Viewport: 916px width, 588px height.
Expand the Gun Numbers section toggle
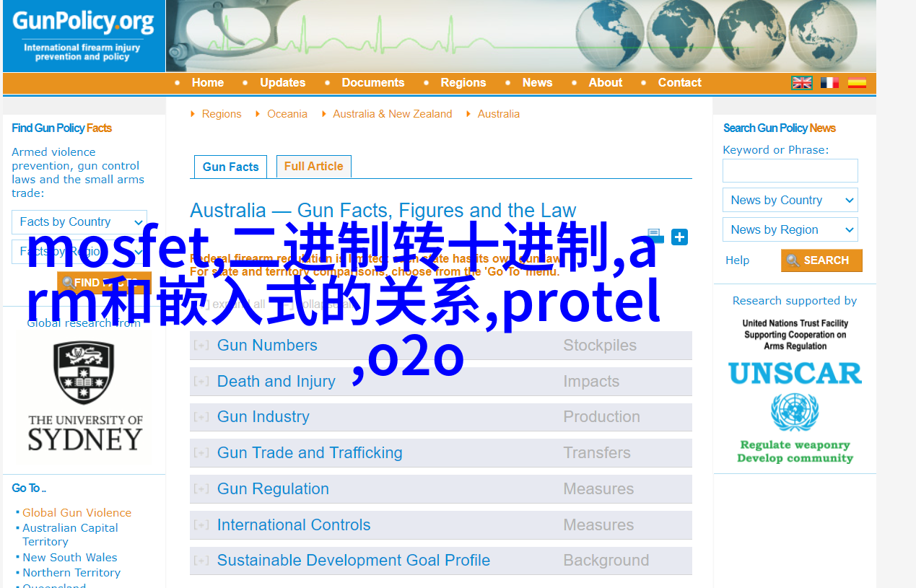point(201,346)
